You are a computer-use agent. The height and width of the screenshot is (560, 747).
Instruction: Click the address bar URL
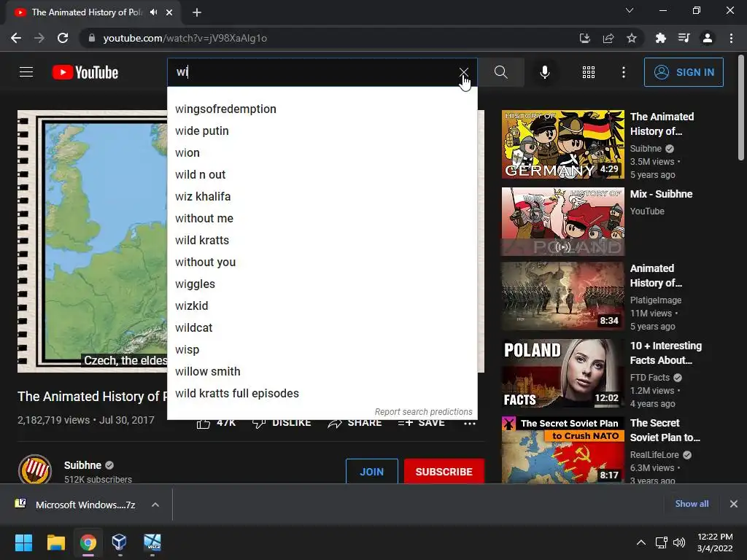185,38
